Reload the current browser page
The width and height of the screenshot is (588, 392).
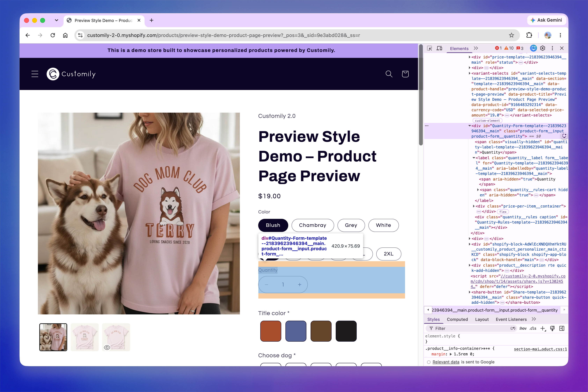pyautogui.click(x=53, y=35)
